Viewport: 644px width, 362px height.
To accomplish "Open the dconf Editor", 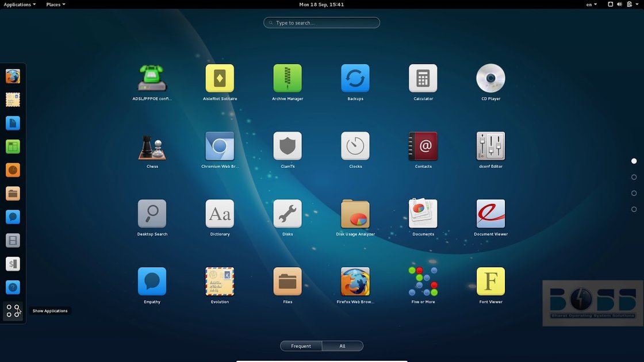I will click(x=490, y=147).
